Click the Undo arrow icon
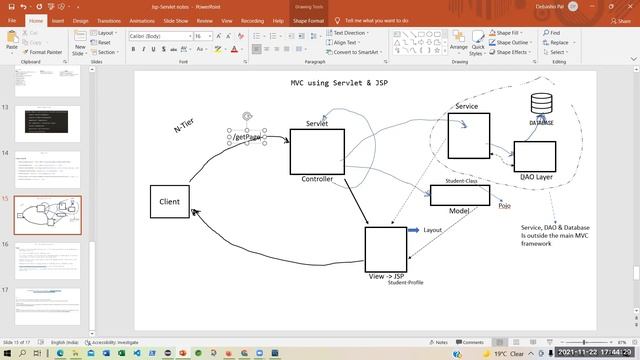 pos(23,7)
